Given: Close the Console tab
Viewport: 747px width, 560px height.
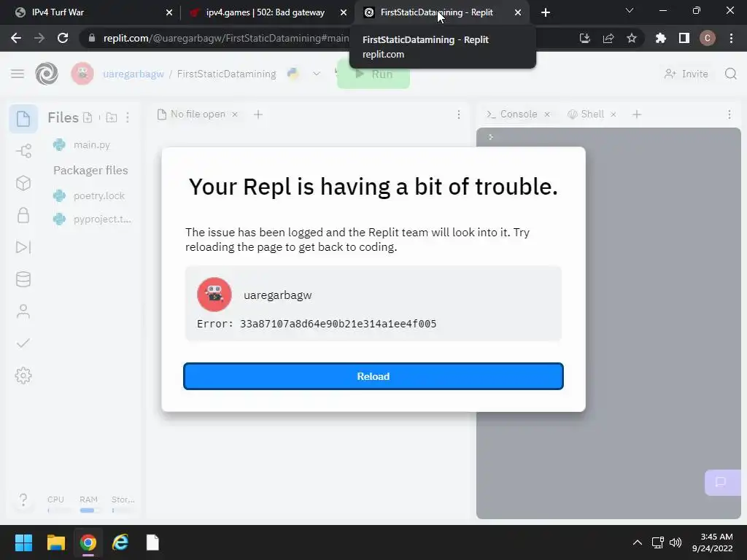Looking at the screenshot, I should pyautogui.click(x=547, y=114).
